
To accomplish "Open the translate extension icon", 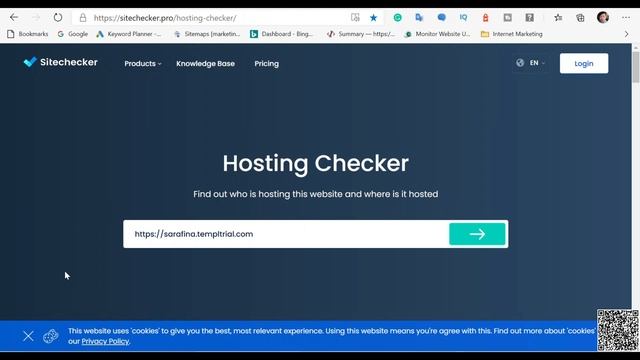I will click(419, 18).
